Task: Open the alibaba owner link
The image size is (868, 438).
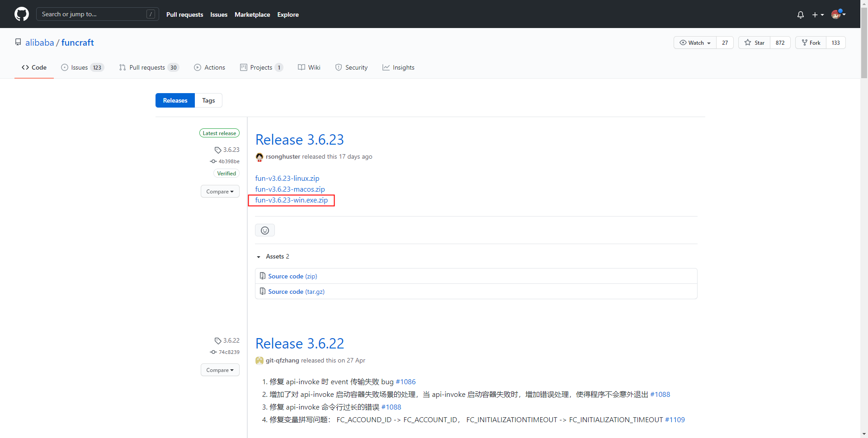Action: (39, 42)
